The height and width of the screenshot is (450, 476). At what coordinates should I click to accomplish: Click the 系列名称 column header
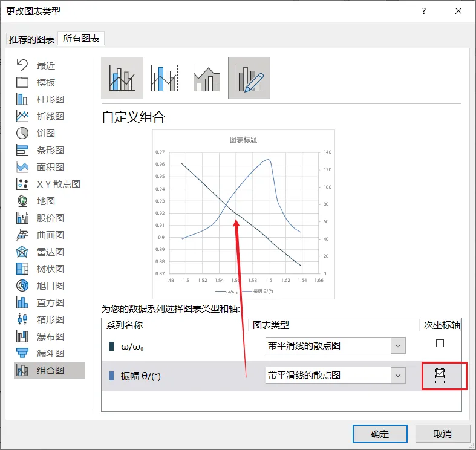click(125, 325)
